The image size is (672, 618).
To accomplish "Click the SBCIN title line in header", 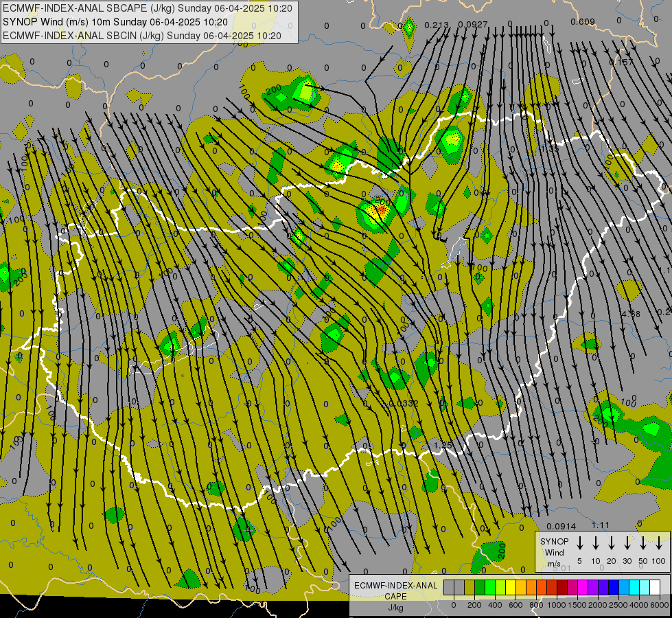I will click(142, 36).
